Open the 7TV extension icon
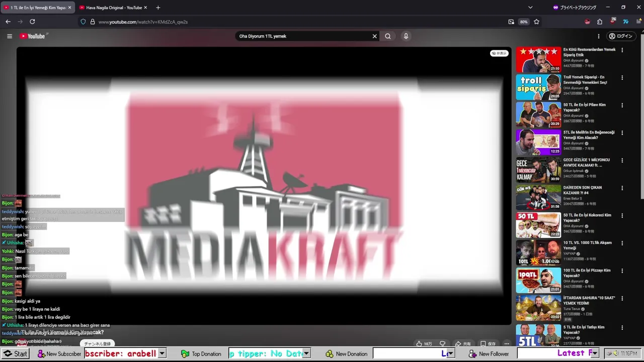Image resolution: width=644 pixels, height=362 pixels. coord(625,22)
